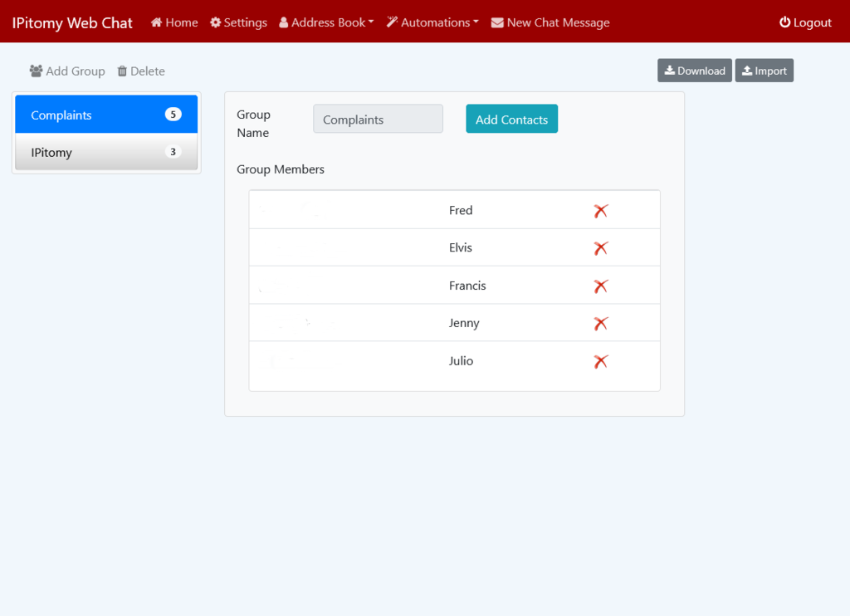Go to the Home page
This screenshot has width=850, height=616.
(174, 22)
